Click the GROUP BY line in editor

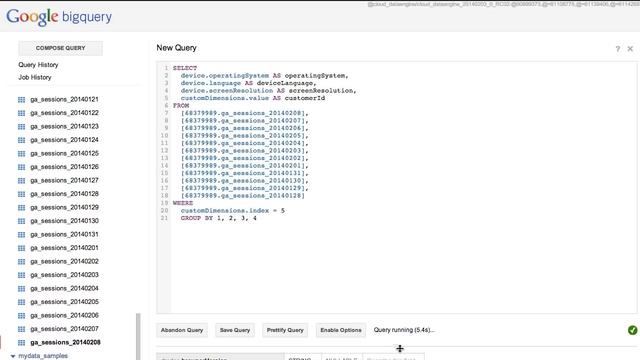pos(218,218)
